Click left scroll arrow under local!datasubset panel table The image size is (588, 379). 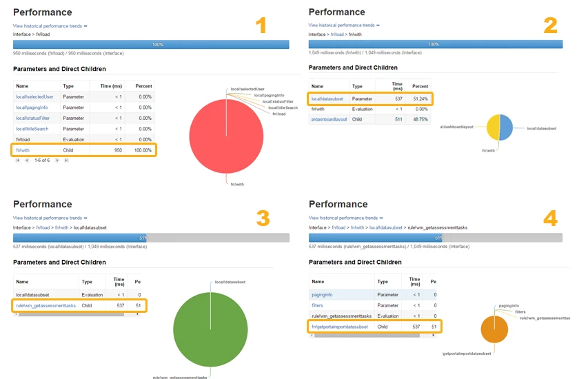tap(16, 314)
